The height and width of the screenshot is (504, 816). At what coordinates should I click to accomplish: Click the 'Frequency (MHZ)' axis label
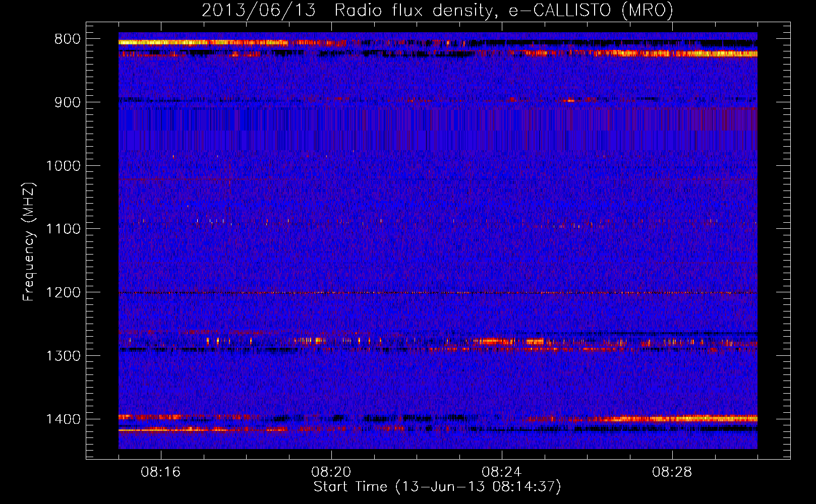[29, 242]
